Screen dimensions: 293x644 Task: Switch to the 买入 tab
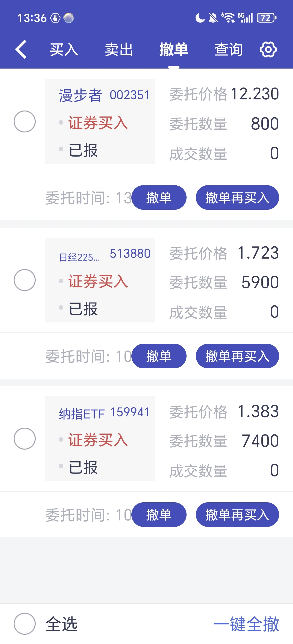(64, 50)
